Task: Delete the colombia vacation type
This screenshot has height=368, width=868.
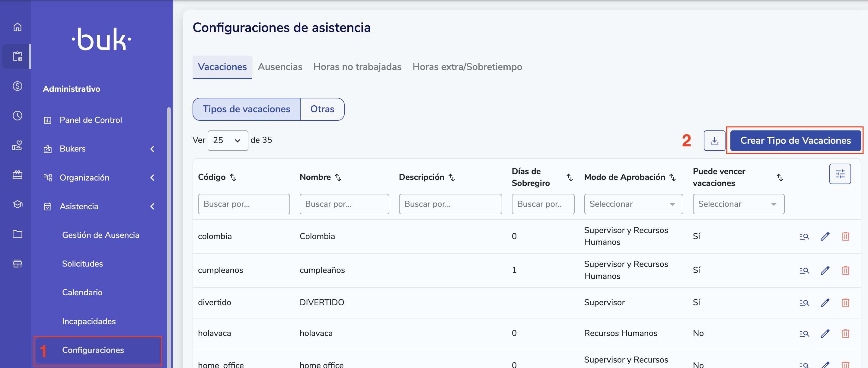Action: tap(845, 237)
